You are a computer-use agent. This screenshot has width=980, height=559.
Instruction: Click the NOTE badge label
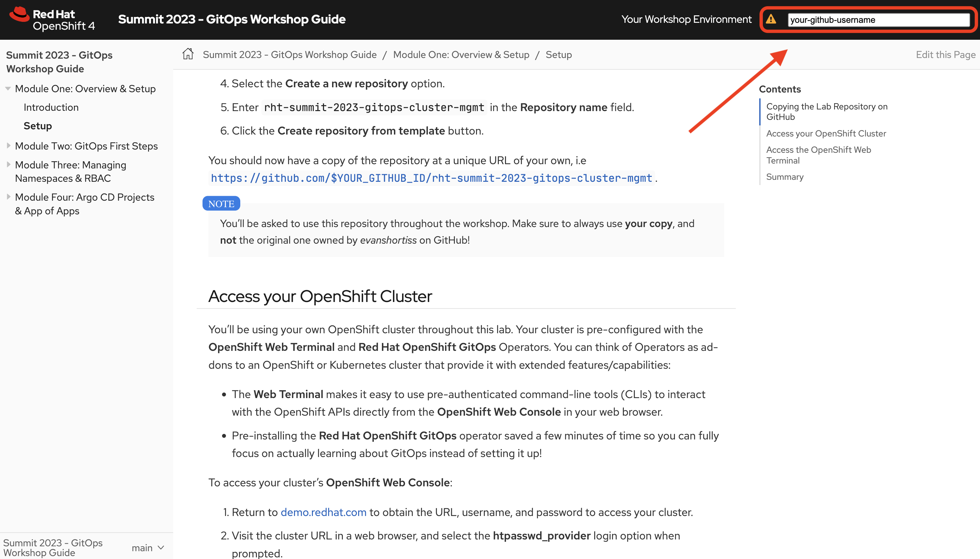click(221, 204)
